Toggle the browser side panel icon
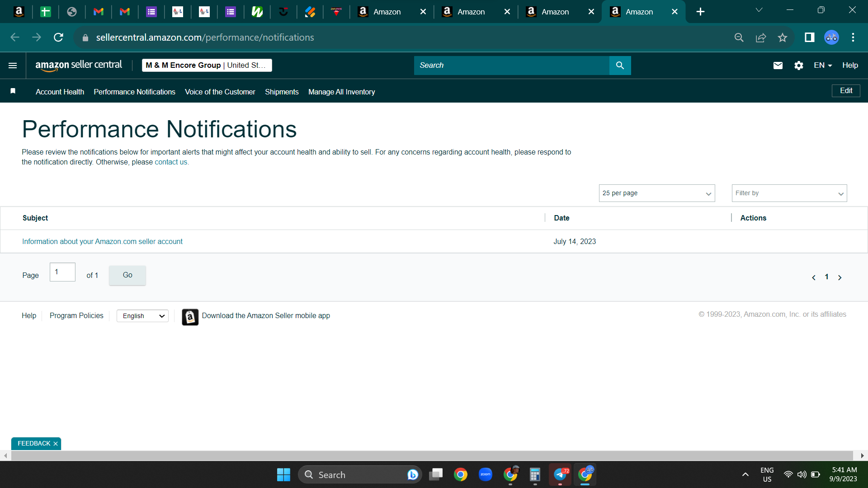This screenshot has height=488, width=868. click(809, 38)
